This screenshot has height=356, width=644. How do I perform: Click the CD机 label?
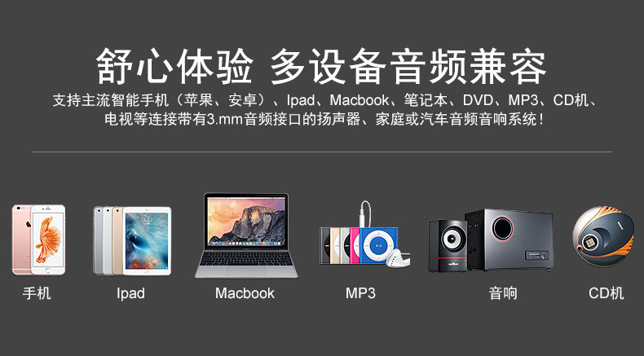(607, 293)
